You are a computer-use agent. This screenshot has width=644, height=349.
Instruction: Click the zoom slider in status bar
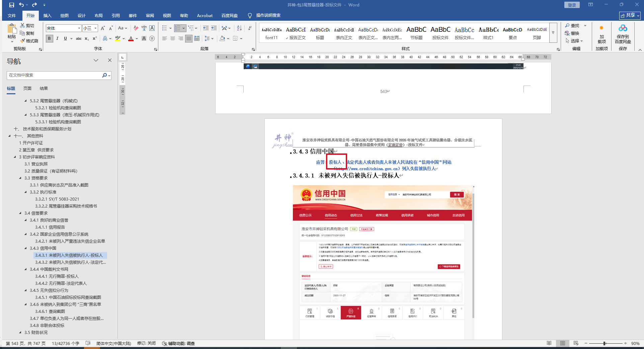[605, 343]
